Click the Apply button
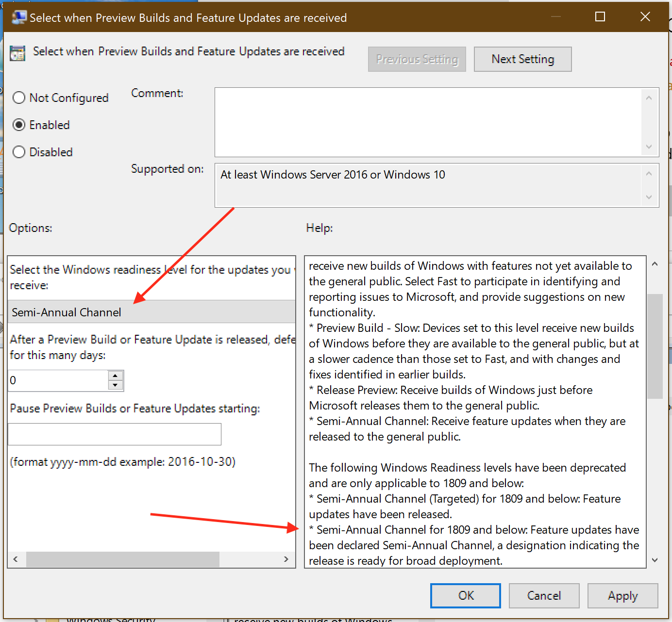The width and height of the screenshot is (672, 622). coord(623,596)
